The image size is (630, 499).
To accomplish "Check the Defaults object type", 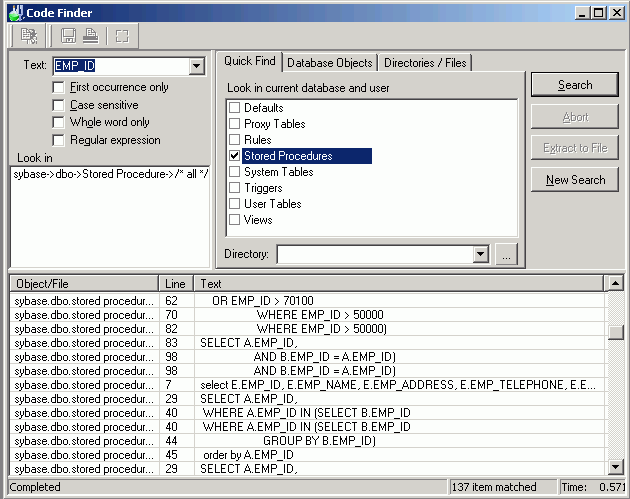I will click(x=234, y=108).
